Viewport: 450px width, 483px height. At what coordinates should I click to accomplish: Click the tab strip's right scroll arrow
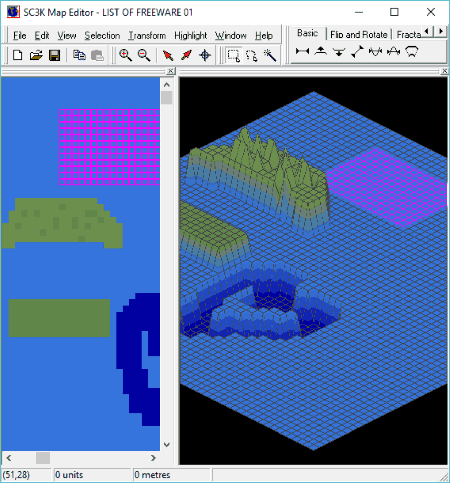(441, 32)
